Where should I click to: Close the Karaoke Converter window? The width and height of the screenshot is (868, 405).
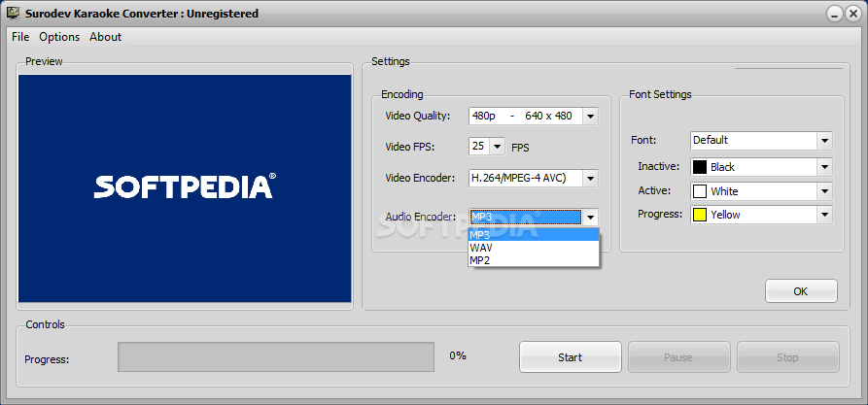852,14
